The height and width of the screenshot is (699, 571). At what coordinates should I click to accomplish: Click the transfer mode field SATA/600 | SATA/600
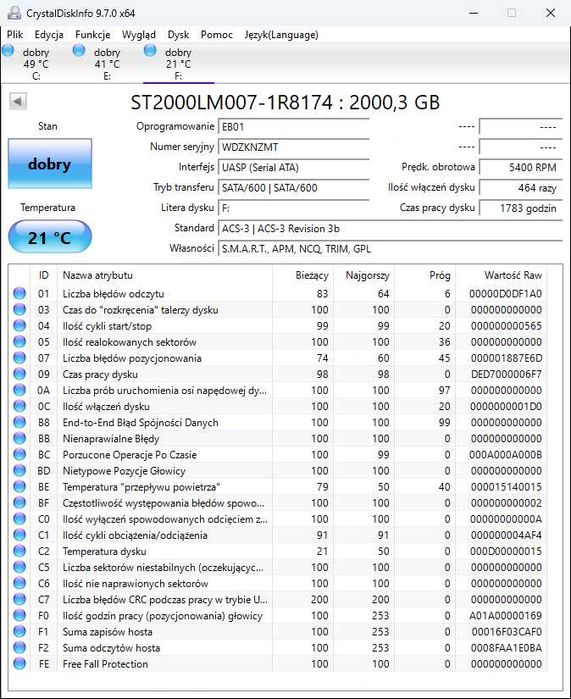294,188
